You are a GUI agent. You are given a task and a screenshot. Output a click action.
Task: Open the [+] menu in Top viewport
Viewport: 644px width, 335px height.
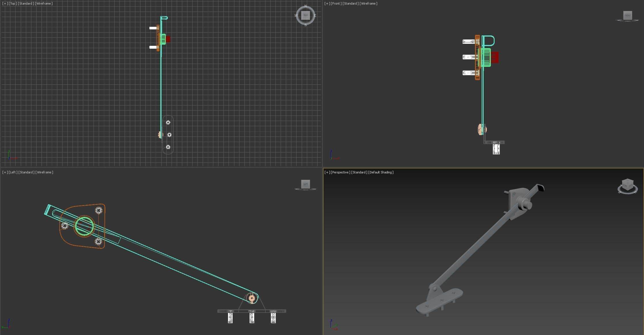(x=5, y=3)
